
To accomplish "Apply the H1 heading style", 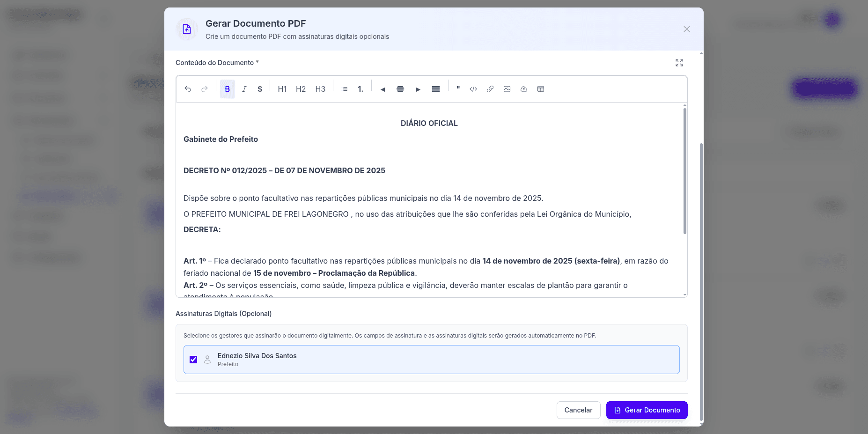I will pyautogui.click(x=282, y=89).
